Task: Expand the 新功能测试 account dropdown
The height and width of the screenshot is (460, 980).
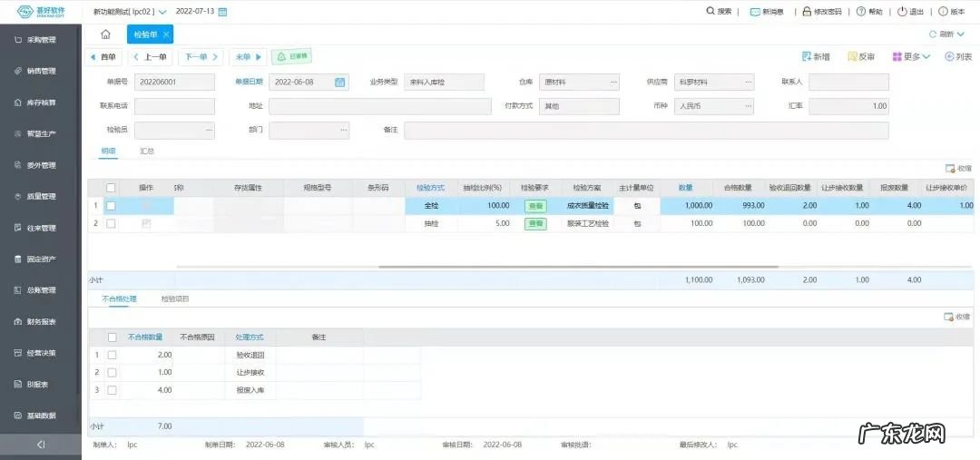Action: point(162,13)
